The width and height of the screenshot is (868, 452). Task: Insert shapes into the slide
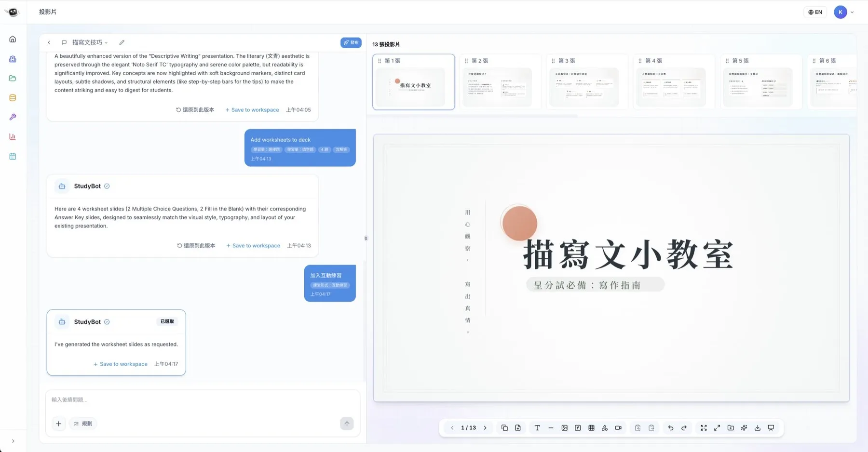(605, 428)
